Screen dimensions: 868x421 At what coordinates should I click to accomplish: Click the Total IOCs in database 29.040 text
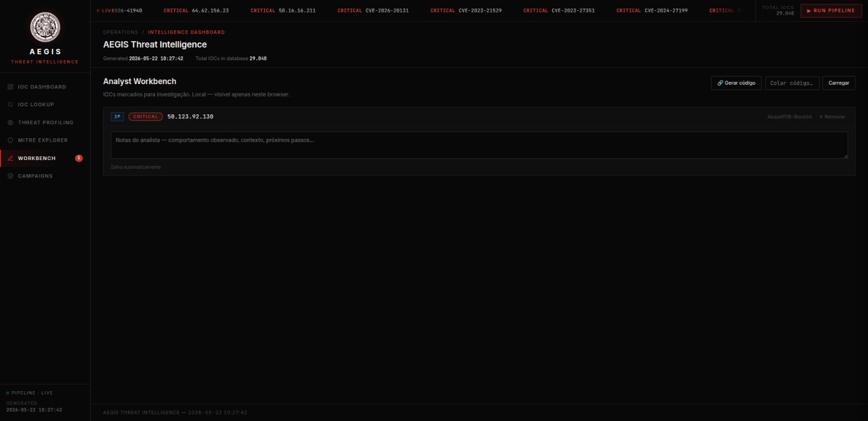231,59
